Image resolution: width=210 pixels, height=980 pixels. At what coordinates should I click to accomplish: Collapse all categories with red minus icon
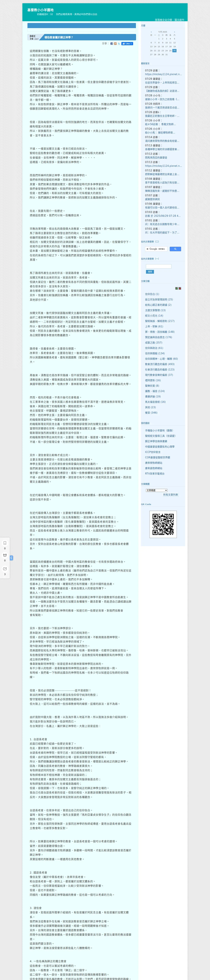tap(180, 288)
